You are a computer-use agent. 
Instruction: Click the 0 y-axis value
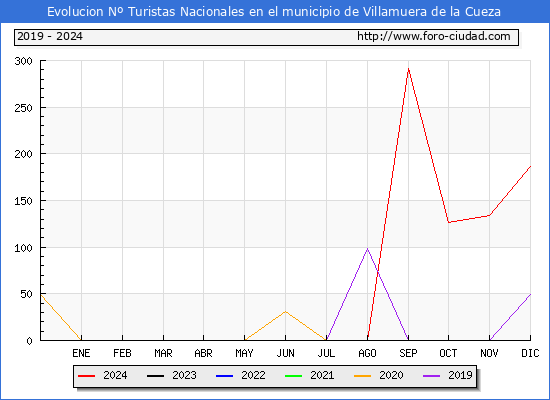[x=29, y=341]
